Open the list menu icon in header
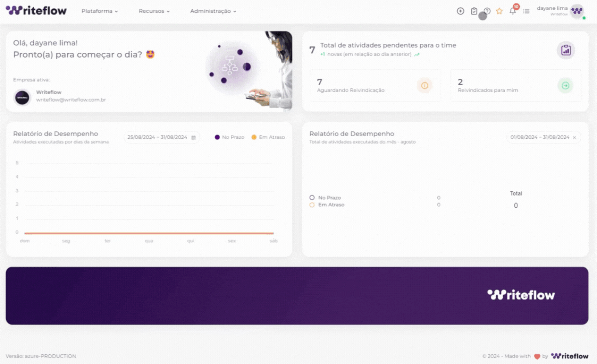Viewport: 597px width, 364px height. (526, 11)
